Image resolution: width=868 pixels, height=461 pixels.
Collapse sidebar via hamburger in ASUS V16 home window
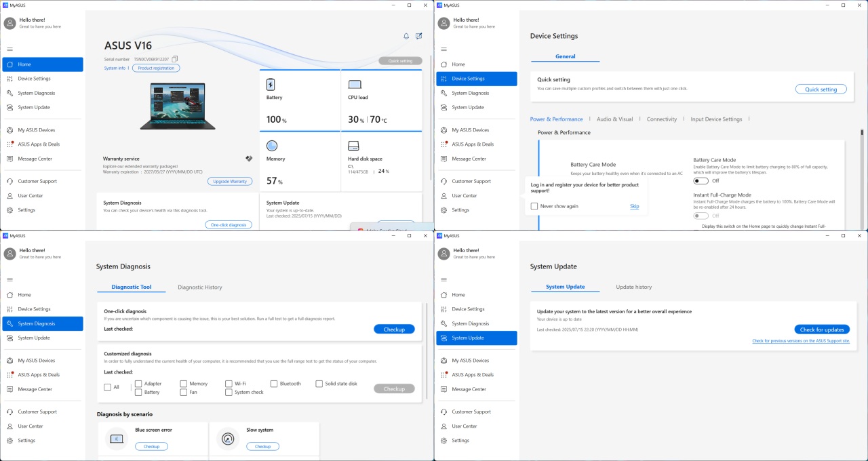coord(9,49)
